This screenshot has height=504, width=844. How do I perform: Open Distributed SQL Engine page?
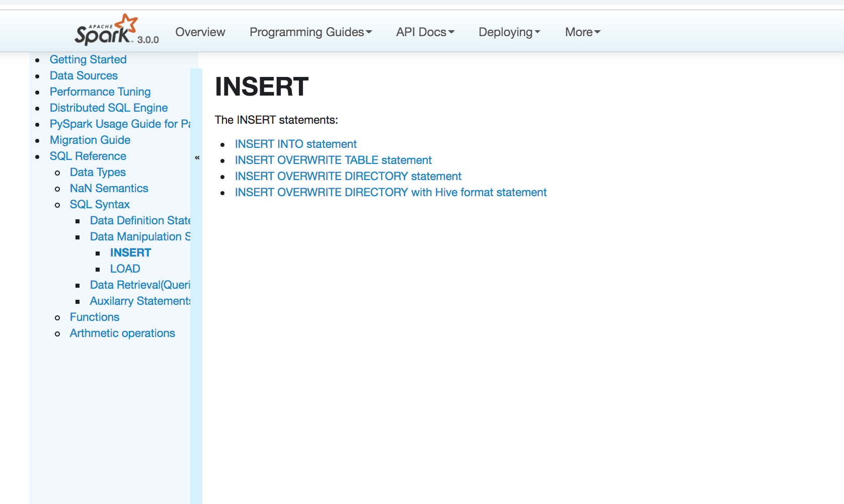point(109,108)
